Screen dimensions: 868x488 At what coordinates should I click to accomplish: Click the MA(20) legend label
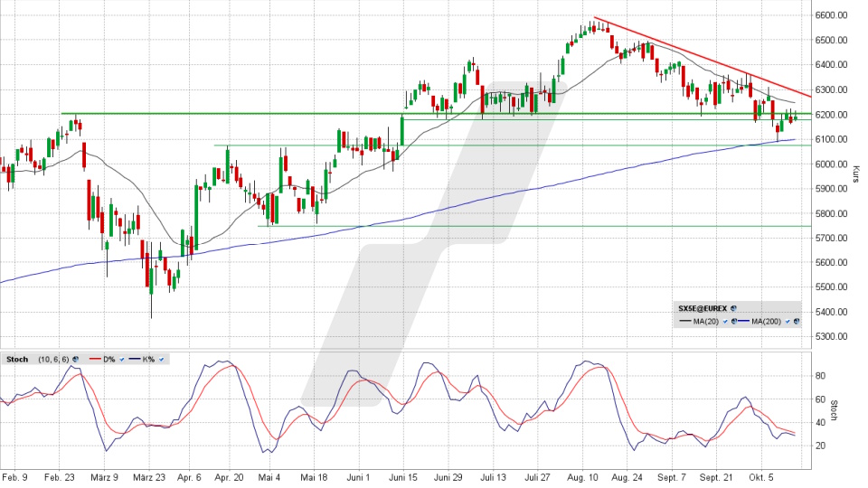[x=706, y=321]
